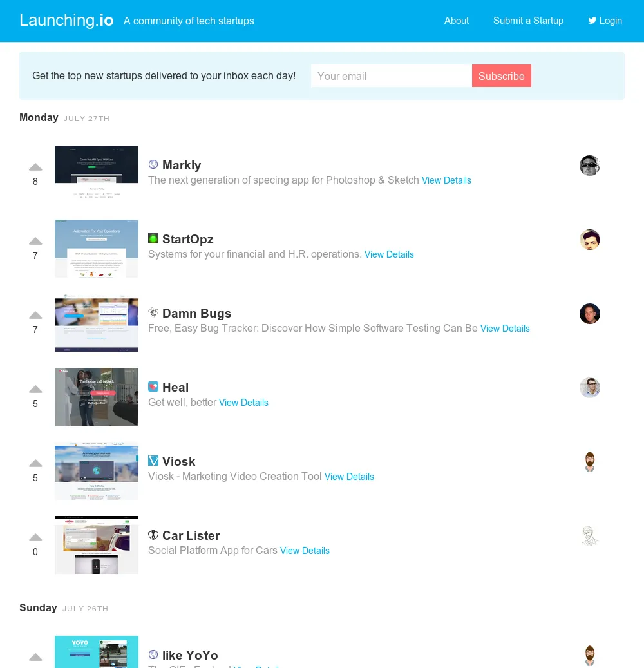
Task: Upvote the Markly startup
Action: 35,167
